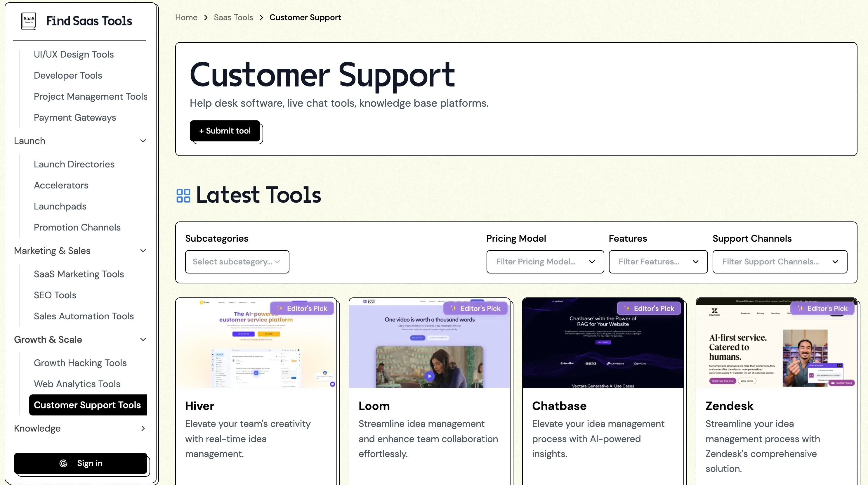Click the Subcategories filter label
The width and height of the screenshot is (868, 485).
217,239
